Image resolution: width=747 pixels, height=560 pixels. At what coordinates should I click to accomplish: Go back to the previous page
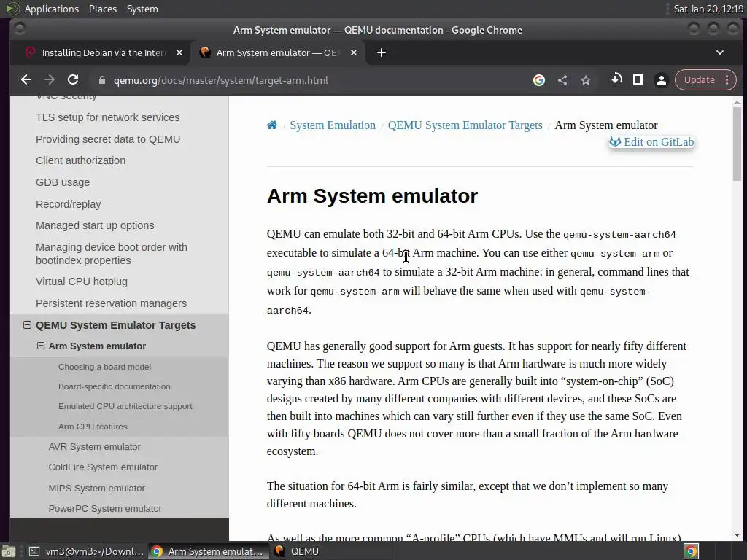coord(26,80)
